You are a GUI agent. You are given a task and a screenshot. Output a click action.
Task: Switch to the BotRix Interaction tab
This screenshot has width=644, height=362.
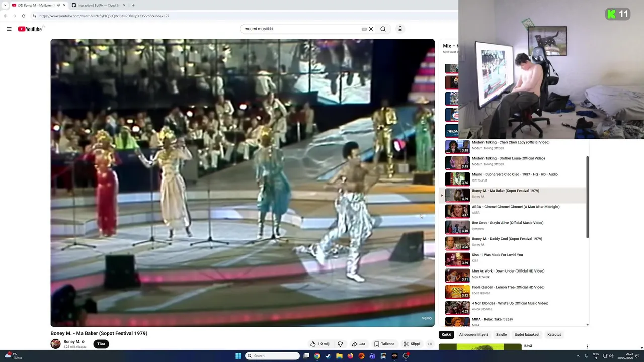pos(98,5)
